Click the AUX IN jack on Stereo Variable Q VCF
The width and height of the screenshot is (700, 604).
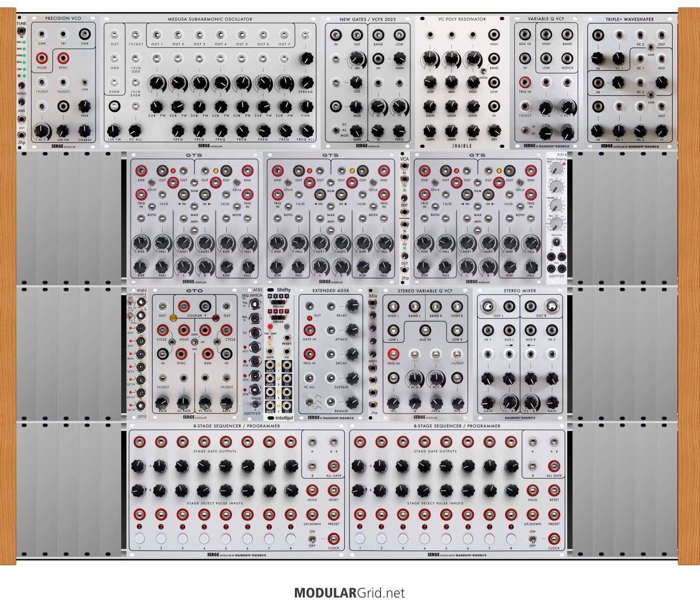[425, 330]
